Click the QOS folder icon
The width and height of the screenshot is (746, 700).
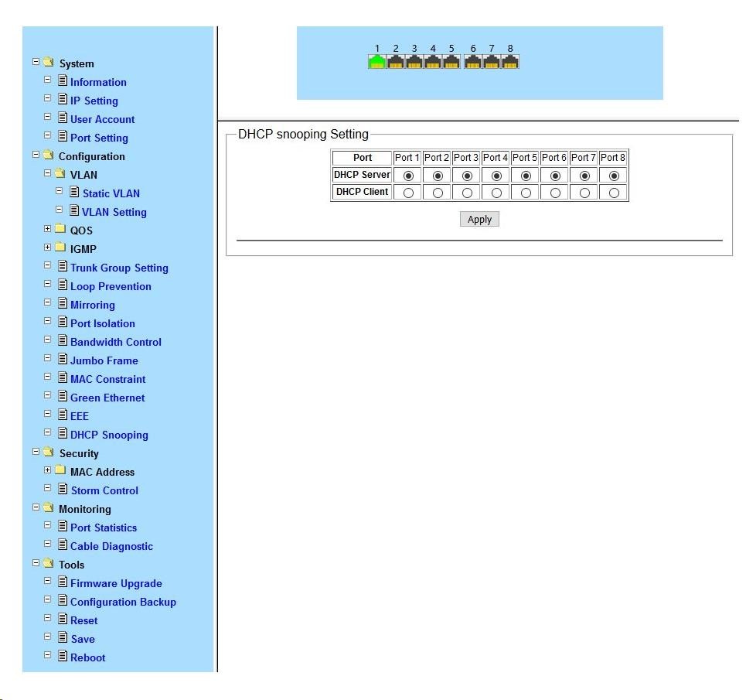pyautogui.click(x=60, y=230)
